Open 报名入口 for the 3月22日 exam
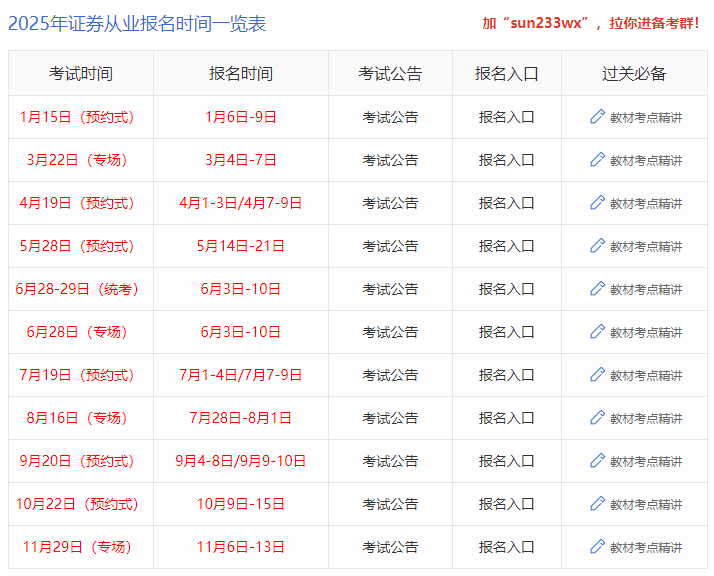The height and width of the screenshot is (576, 714). [x=506, y=160]
